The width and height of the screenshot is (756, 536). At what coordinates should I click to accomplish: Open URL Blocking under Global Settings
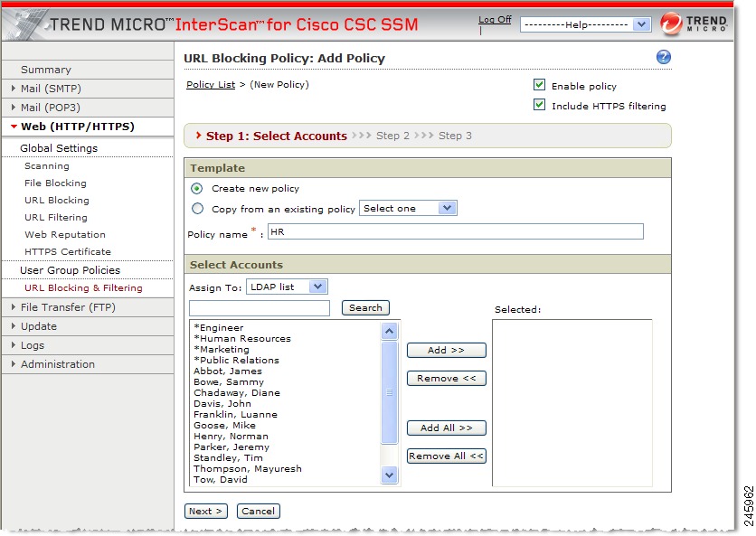pos(57,200)
